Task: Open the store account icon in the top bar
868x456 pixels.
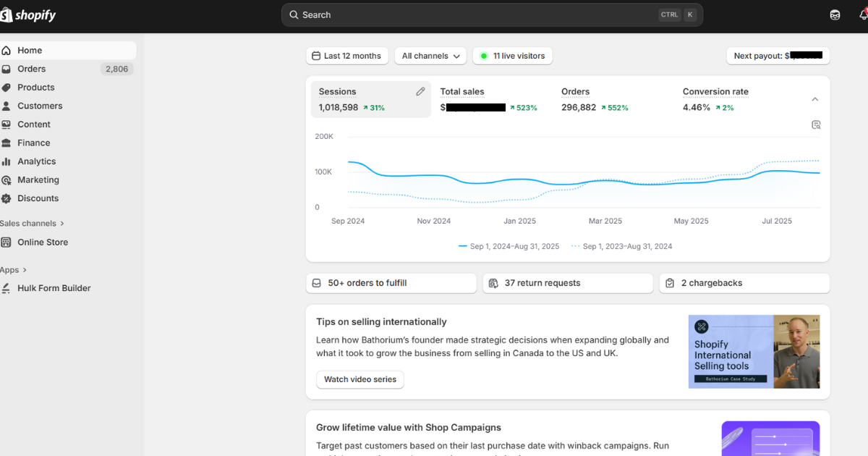Action: pyautogui.click(x=835, y=15)
